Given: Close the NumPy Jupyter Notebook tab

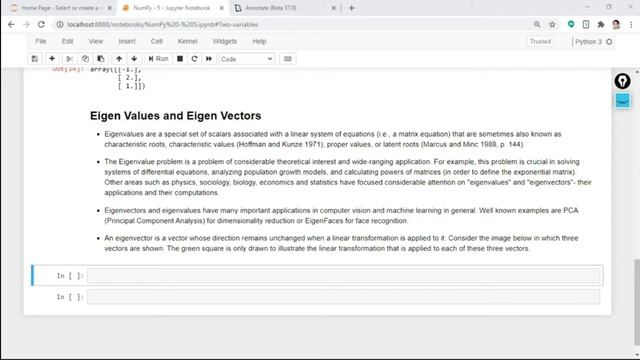Looking at the screenshot, I should (x=222, y=8).
